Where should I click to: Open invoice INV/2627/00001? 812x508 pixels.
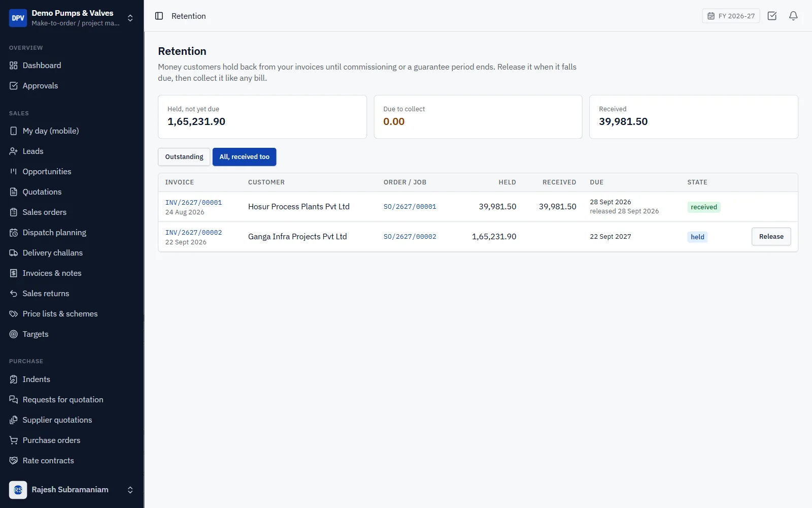pyautogui.click(x=193, y=202)
